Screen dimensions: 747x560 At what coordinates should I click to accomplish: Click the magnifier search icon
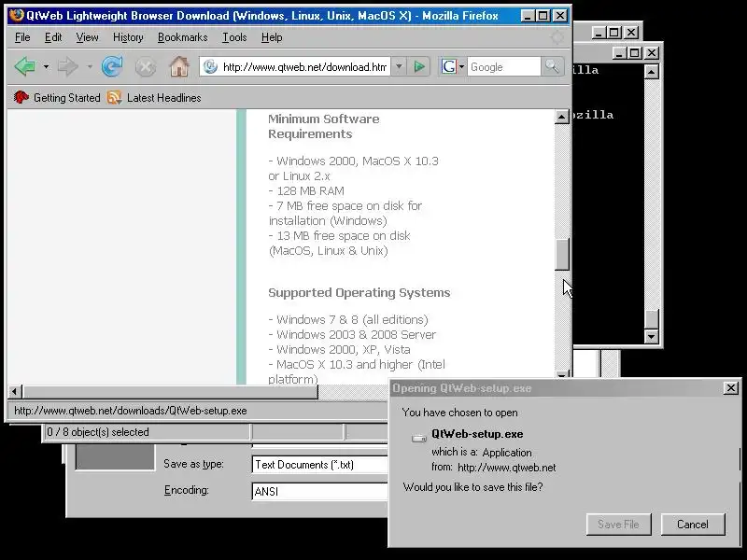click(x=552, y=66)
